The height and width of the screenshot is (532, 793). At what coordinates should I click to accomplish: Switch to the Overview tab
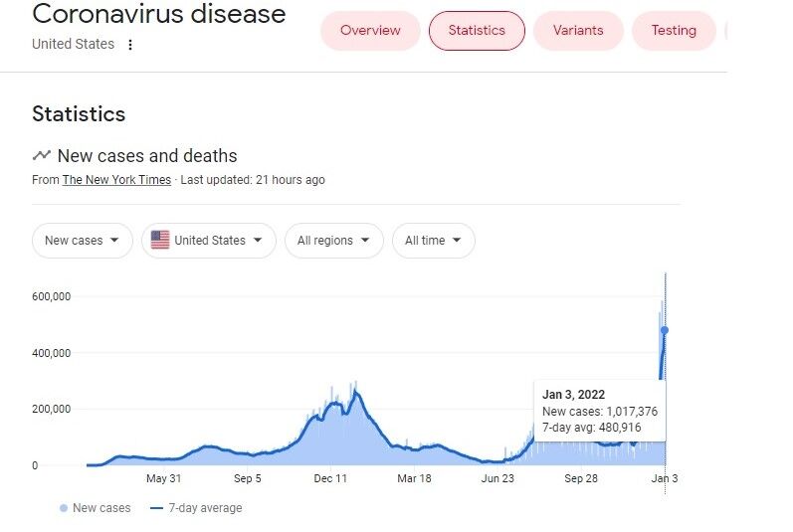370,31
